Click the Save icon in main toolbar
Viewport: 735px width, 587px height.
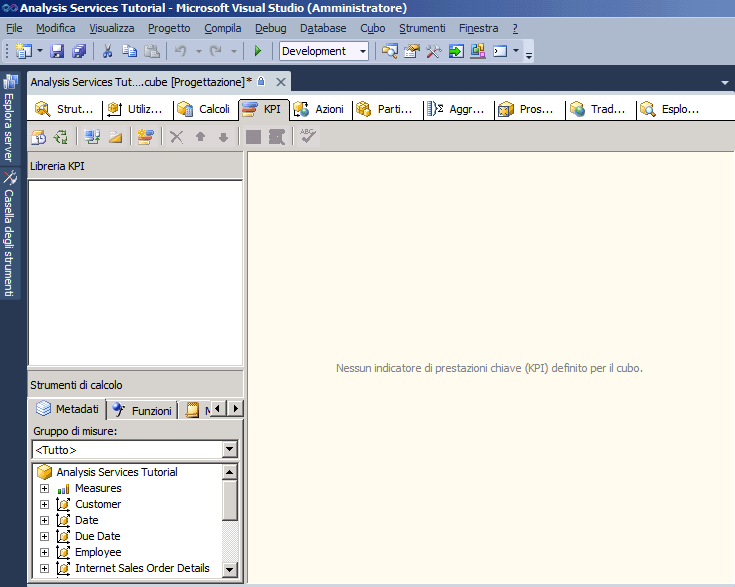[57, 51]
